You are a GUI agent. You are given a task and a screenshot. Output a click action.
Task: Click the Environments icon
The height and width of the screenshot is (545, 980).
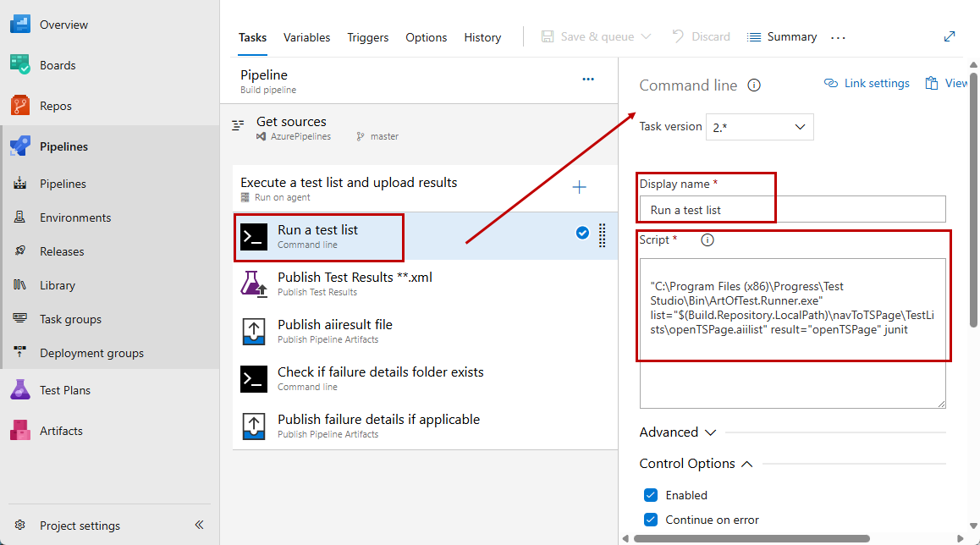20,217
